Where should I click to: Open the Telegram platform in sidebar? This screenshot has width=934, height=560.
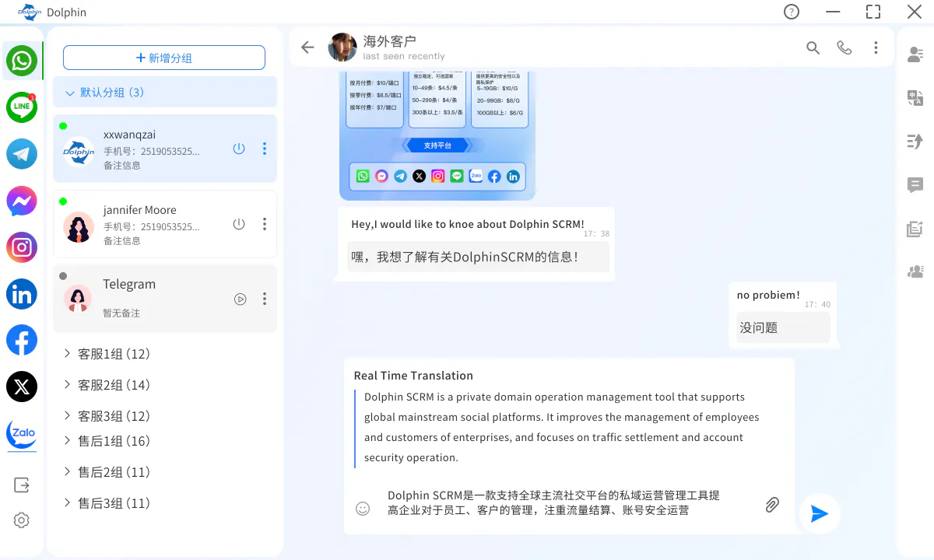point(22,154)
